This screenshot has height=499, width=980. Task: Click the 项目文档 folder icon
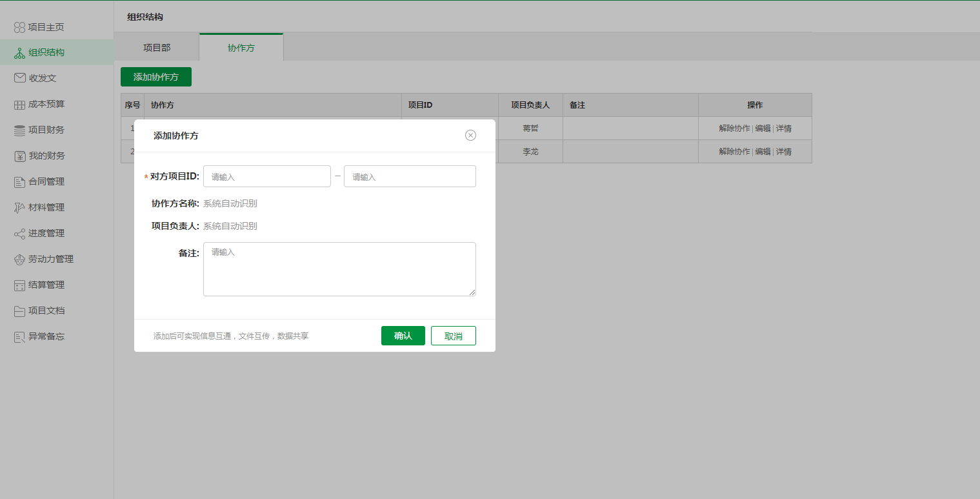click(19, 311)
